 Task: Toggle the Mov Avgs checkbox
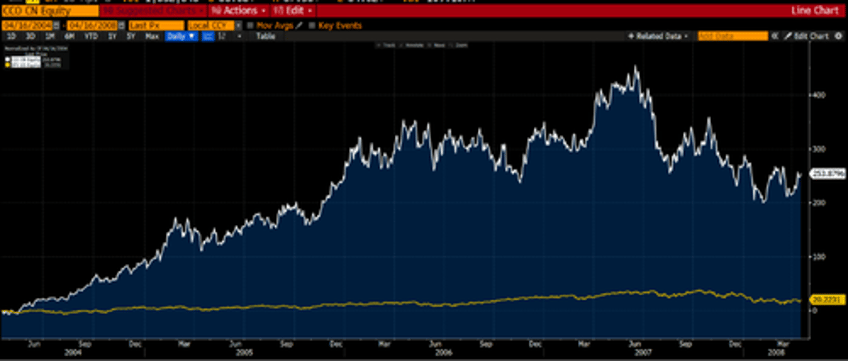250,25
